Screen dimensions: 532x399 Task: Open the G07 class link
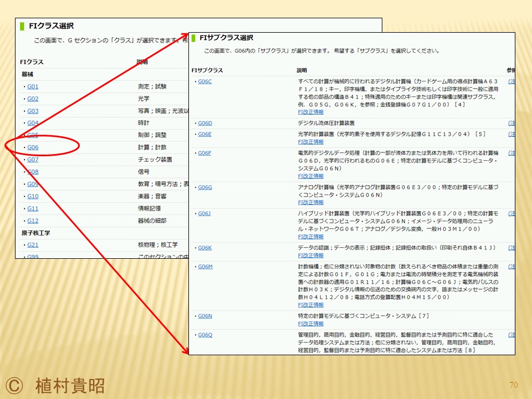pos(33,160)
